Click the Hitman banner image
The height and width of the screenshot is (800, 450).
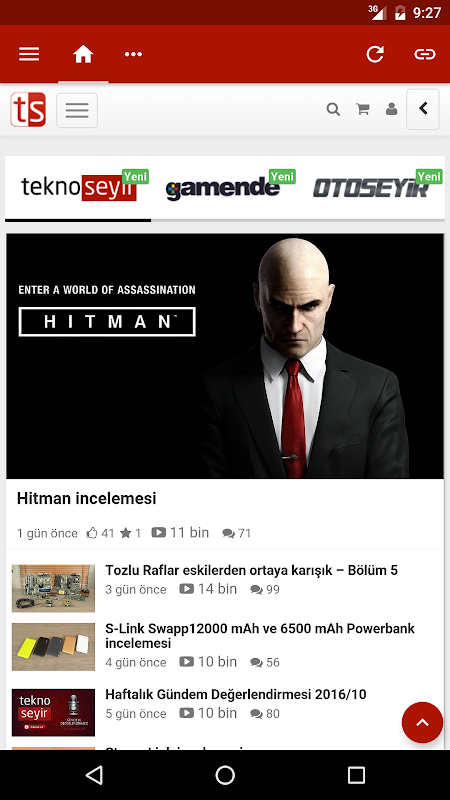tap(225, 356)
